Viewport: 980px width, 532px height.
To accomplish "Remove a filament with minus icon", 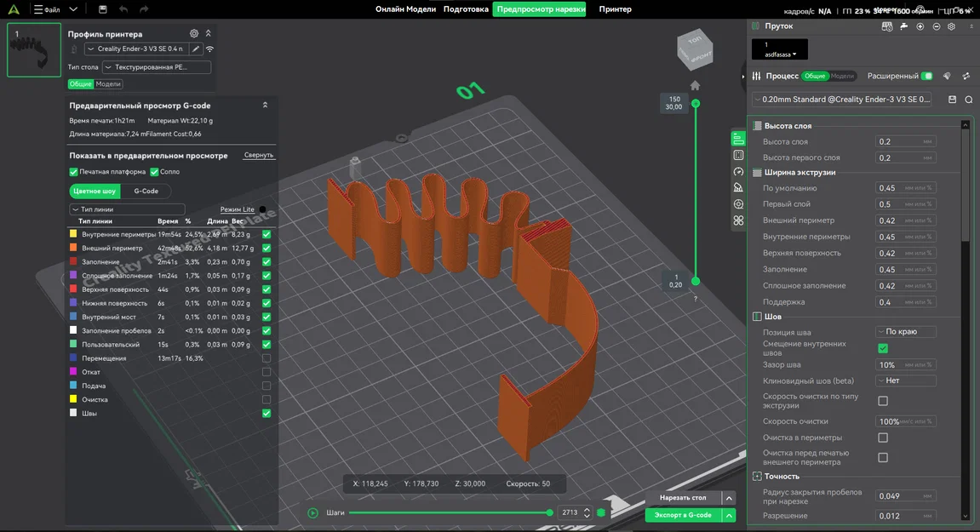I will coord(937,26).
